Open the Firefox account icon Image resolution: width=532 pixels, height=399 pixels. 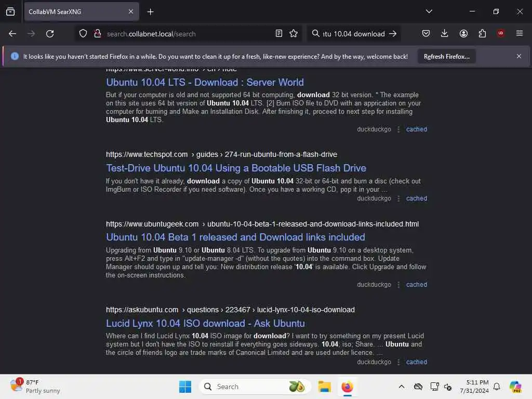(x=463, y=33)
